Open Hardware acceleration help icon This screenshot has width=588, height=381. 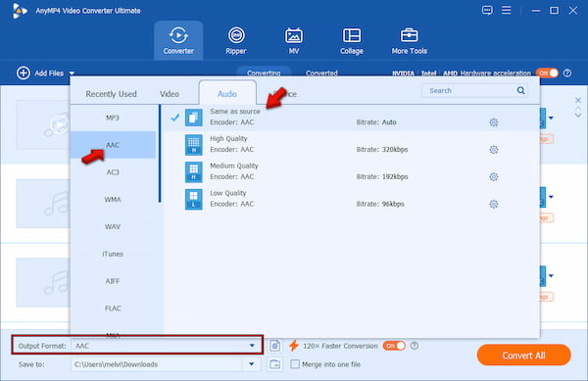tap(567, 73)
